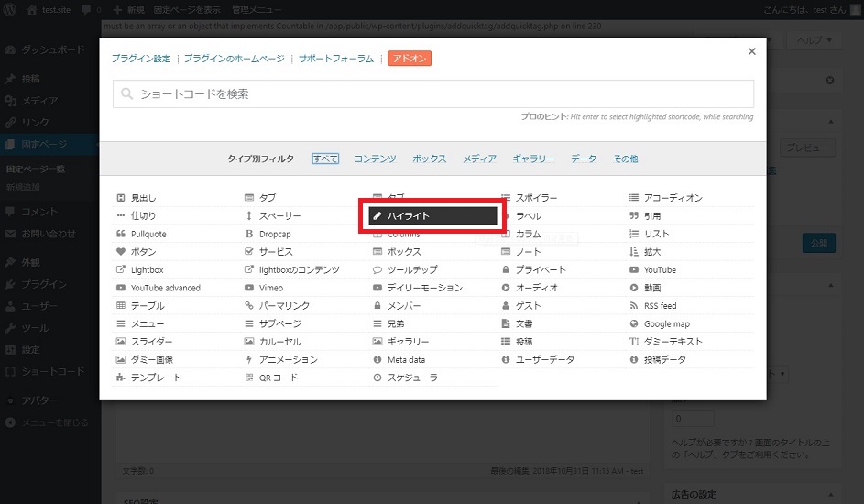The width and height of the screenshot is (864, 504).
Task: Pick the アコーディオン shortcode
Action: [673, 198]
